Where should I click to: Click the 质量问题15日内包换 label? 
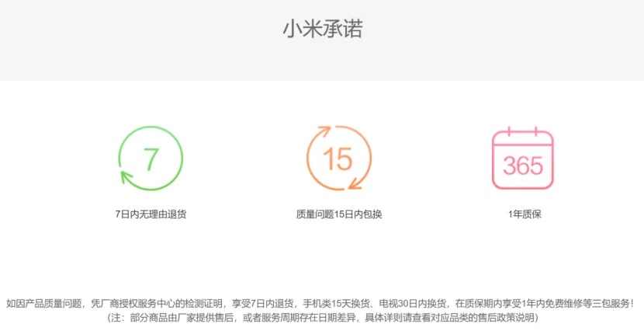coord(339,214)
